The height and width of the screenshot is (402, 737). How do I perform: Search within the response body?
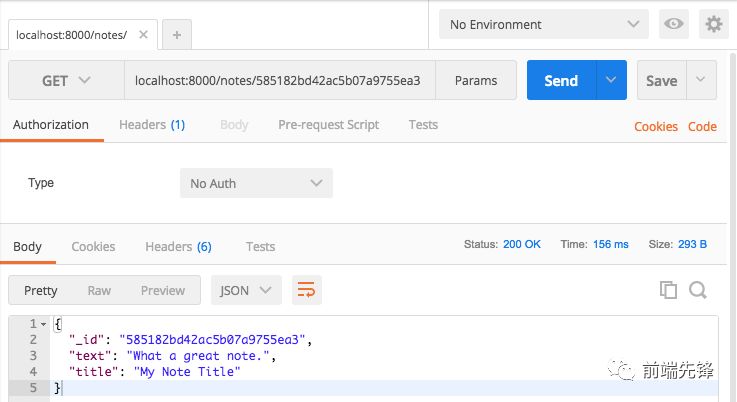click(x=698, y=290)
